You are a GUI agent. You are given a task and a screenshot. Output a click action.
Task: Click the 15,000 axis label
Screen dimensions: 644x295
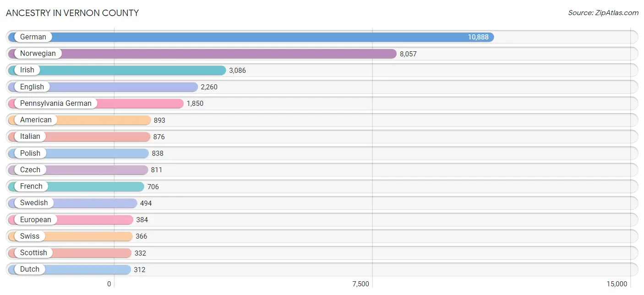617,284
